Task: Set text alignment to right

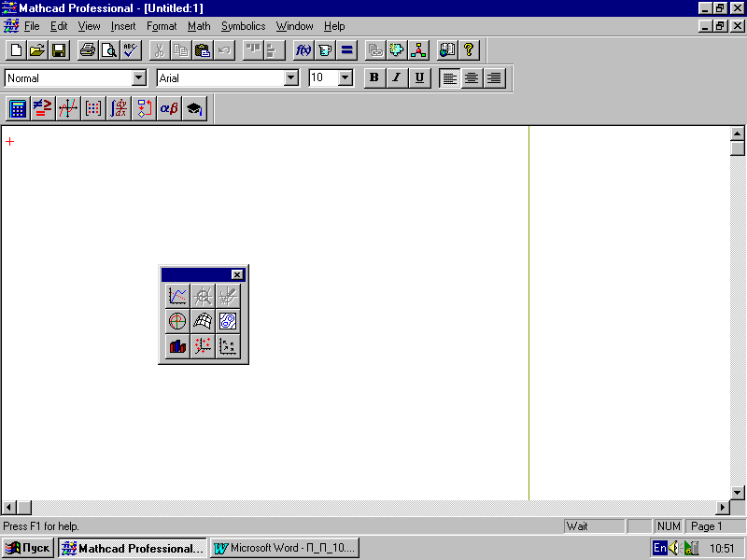Action: point(494,78)
